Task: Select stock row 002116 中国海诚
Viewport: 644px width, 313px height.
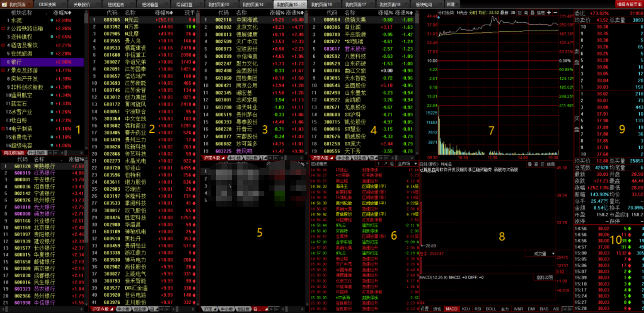Action: click(253, 20)
